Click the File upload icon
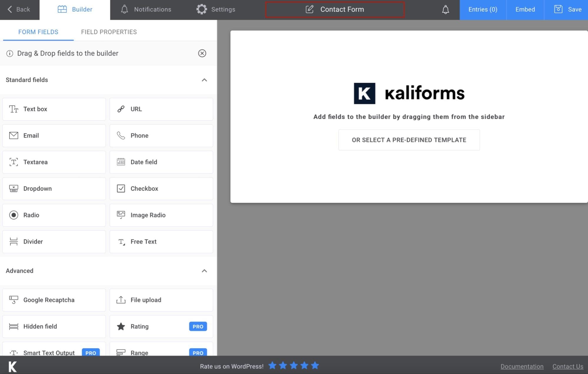Screen dimensions: 588x374 coord(121,300)
